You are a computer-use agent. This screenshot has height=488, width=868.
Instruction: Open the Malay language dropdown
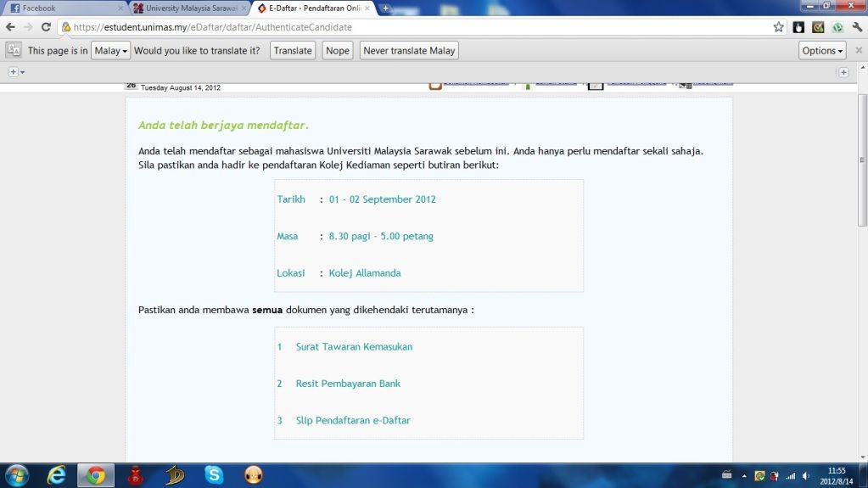[x=110, y=51]
